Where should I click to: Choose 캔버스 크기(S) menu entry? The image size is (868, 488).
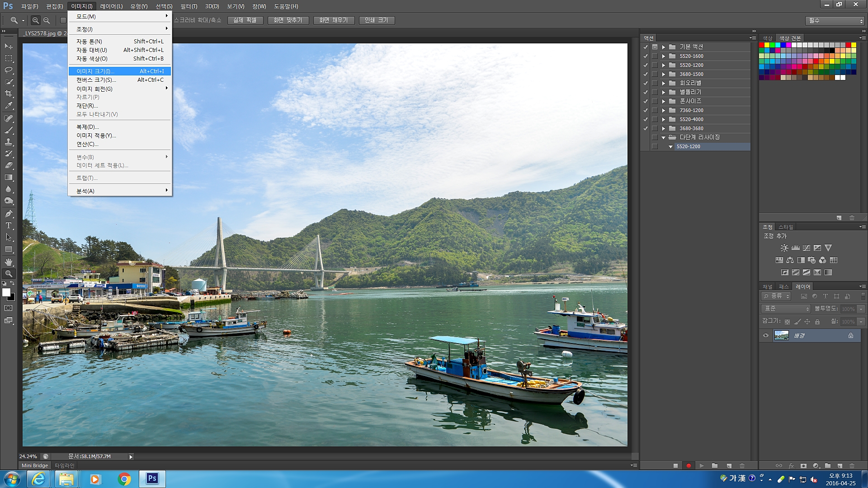tap(96, 80)
